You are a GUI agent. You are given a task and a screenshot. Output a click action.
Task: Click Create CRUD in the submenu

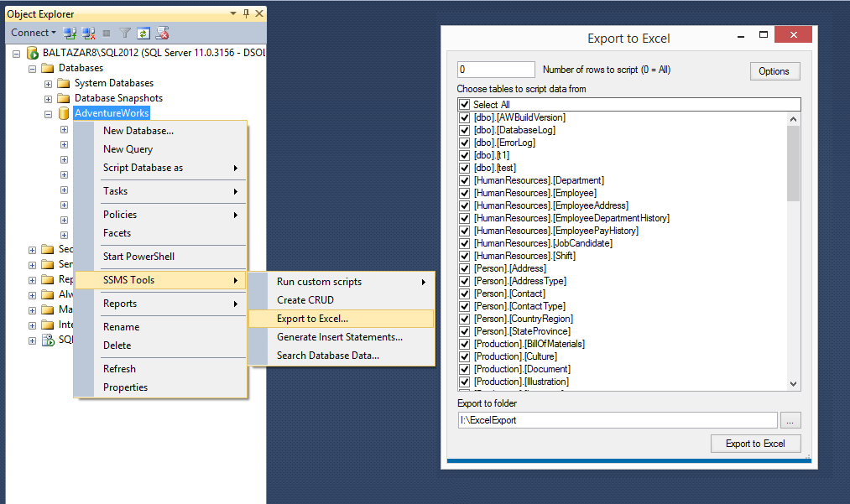(342, 300)
